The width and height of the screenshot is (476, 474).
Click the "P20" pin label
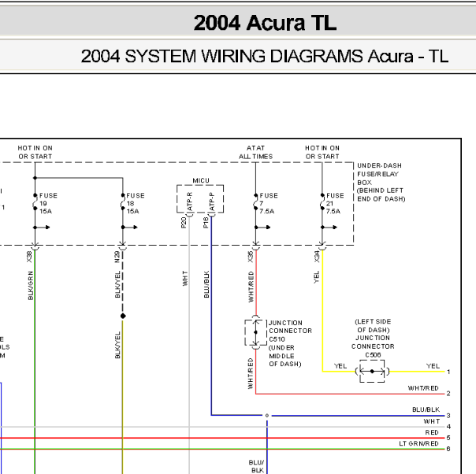point(184,223)
